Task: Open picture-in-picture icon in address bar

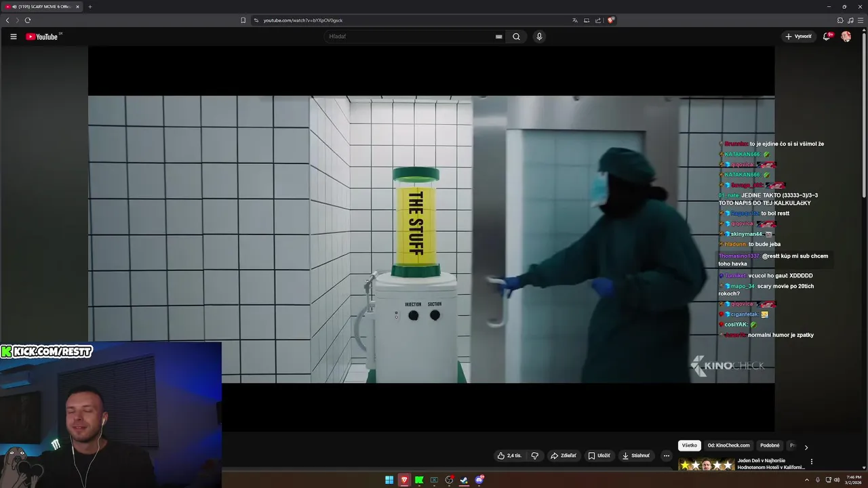Action: pyautogui.click(x=587, y=20)
